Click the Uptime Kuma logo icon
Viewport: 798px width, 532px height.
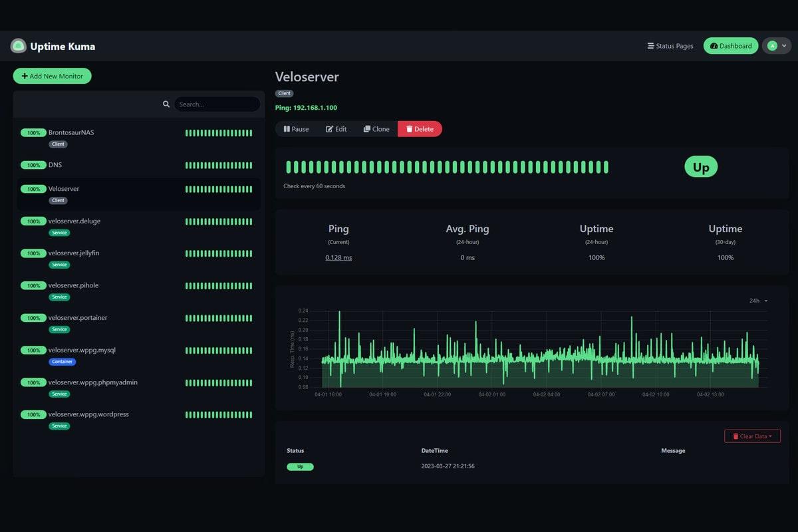pyautogui.click(x=19, y=46)
